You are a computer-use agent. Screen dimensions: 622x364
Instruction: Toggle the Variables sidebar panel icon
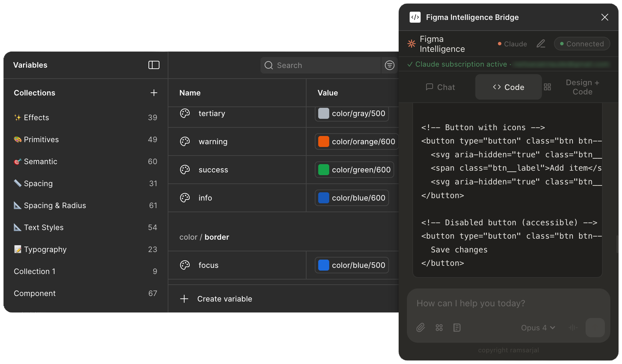coord(154,65)
